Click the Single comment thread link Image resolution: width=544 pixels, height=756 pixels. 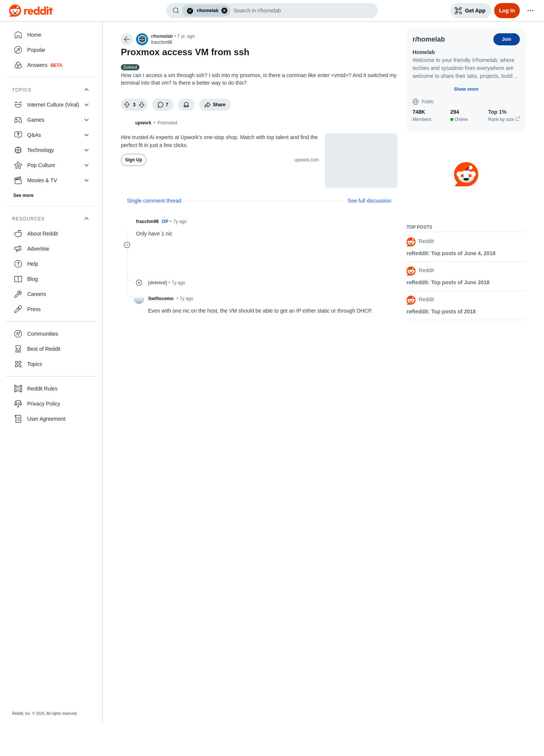[154, 201]
